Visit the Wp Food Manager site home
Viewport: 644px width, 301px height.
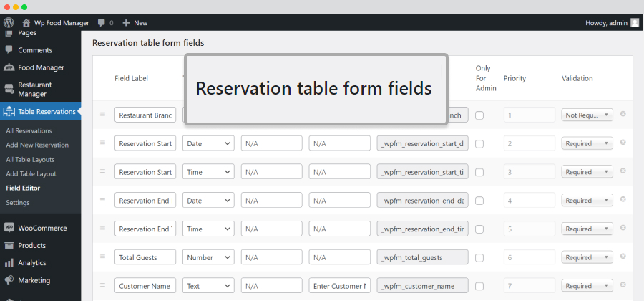[55, 23]
